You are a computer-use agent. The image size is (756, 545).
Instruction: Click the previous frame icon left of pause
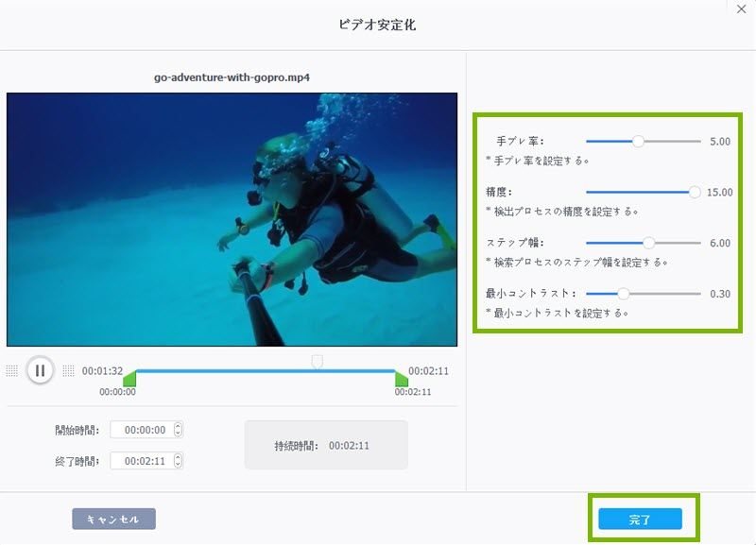coord(12,370)
